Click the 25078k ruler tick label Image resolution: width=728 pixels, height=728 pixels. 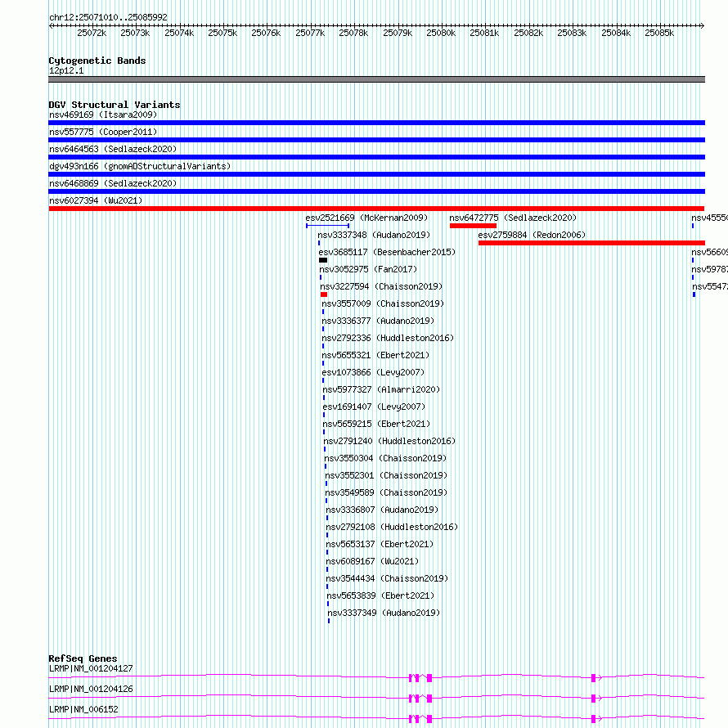click(353, 33)
